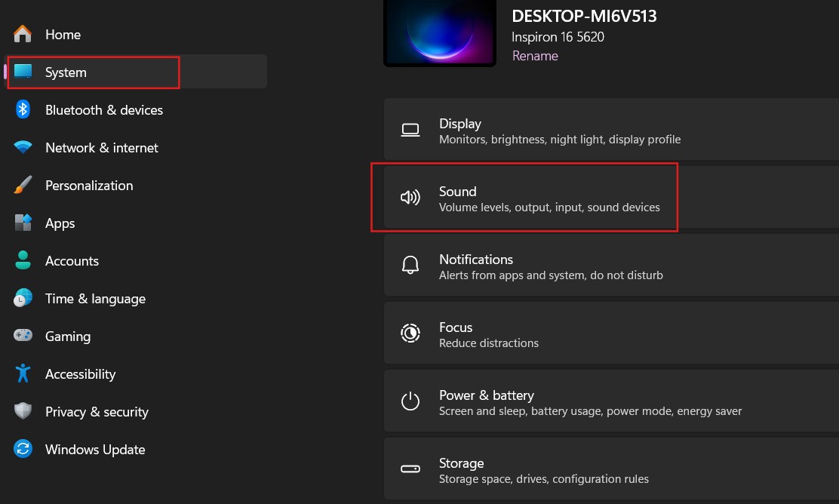Click the Rename link
Viewport: 839px width, 504px height.
[535, 56]
